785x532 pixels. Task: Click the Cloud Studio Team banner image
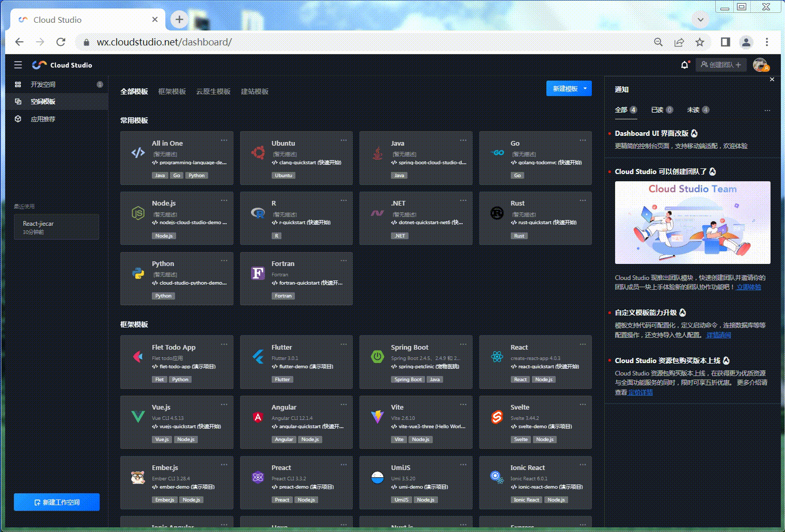click(x=693, y=223)
